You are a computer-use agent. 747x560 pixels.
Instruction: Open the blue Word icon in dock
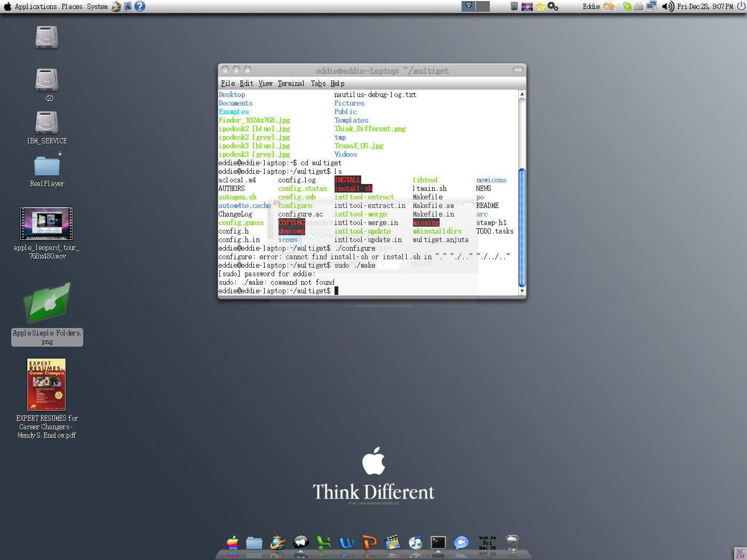tap(347, 543)
